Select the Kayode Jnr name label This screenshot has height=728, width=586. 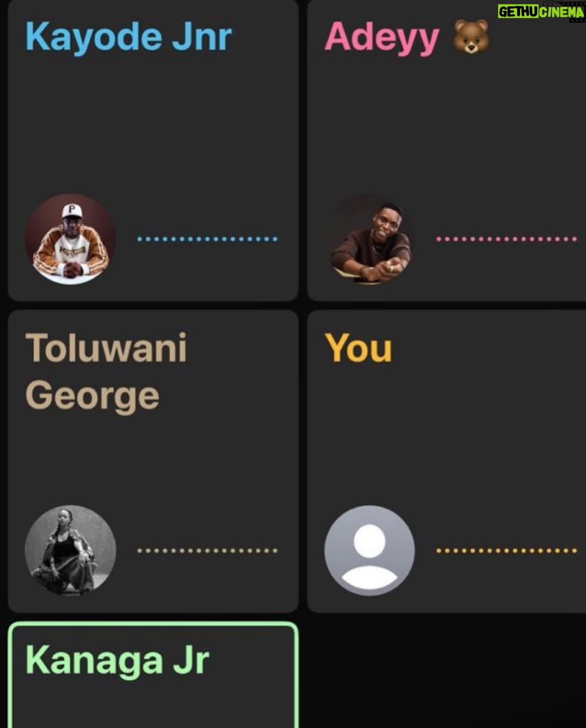(x=129, y=37)
